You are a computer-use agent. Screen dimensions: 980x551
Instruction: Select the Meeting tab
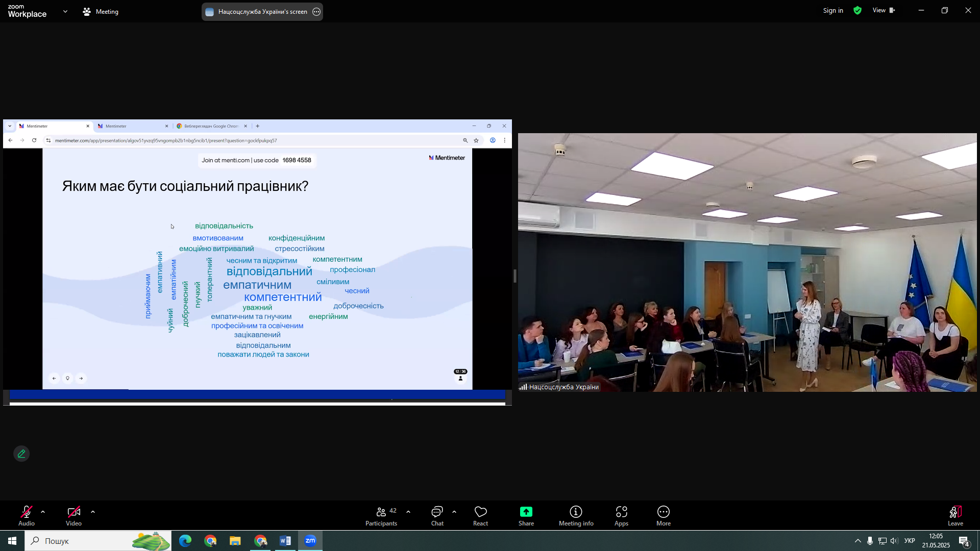point(101,11)
